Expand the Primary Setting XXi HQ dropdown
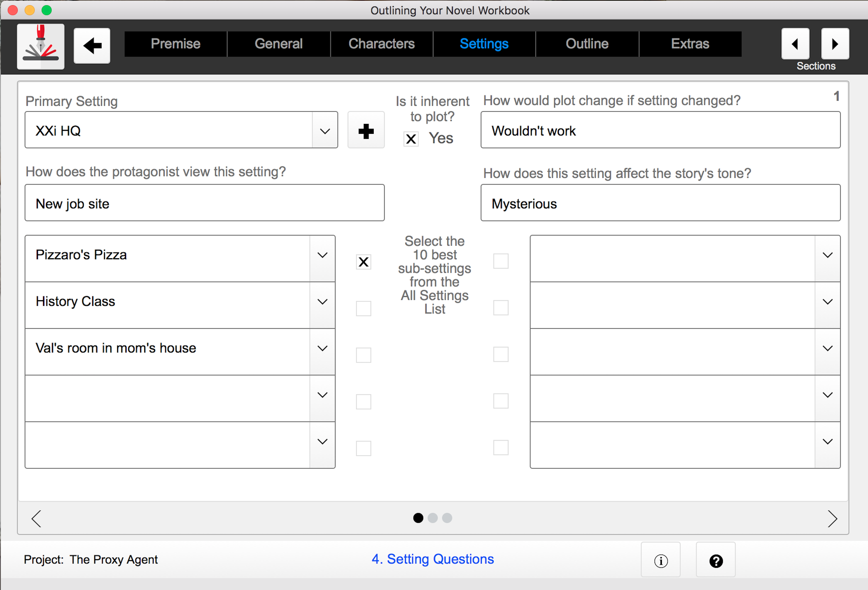 pos(325,131)
